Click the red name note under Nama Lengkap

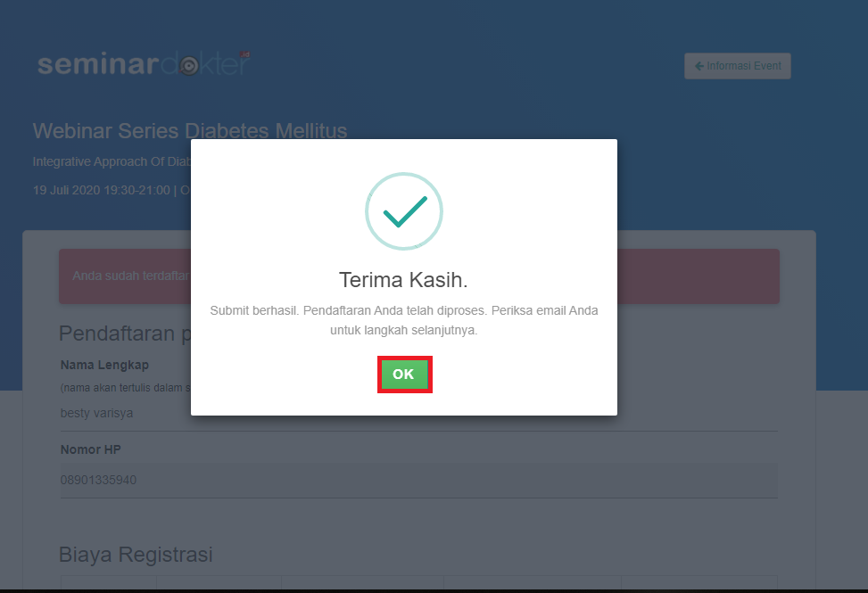(123, 388)
